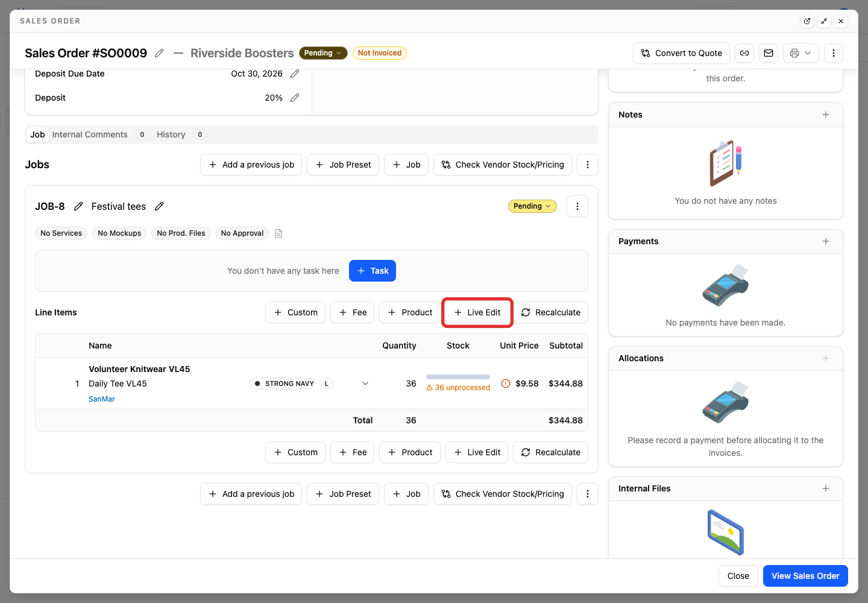Viewport: 868px width, 603px height.
Task: Change the order Pending status dropdown
Action: click(x=323, y=53)
